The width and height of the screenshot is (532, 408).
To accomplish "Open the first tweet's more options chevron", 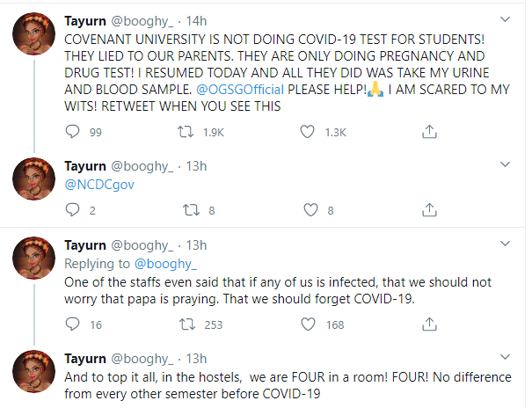I will point(505,18).
